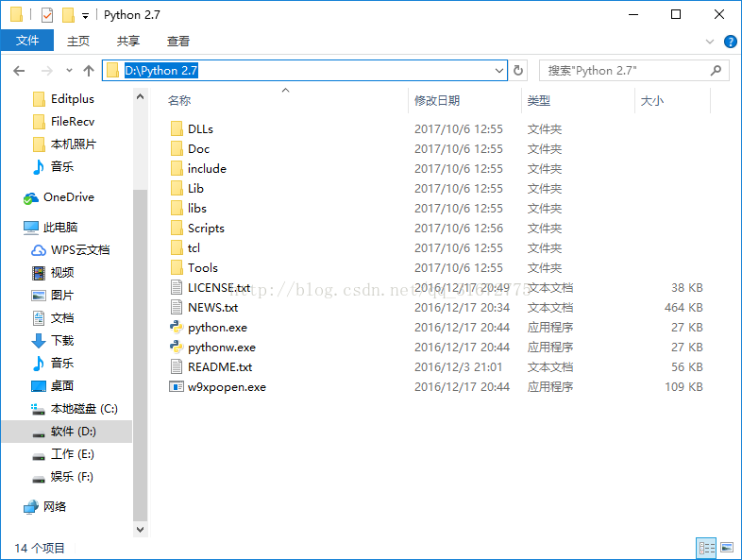Switch to details view in status bar
This screenshot has width=742, height=560.
click(706, 548)
